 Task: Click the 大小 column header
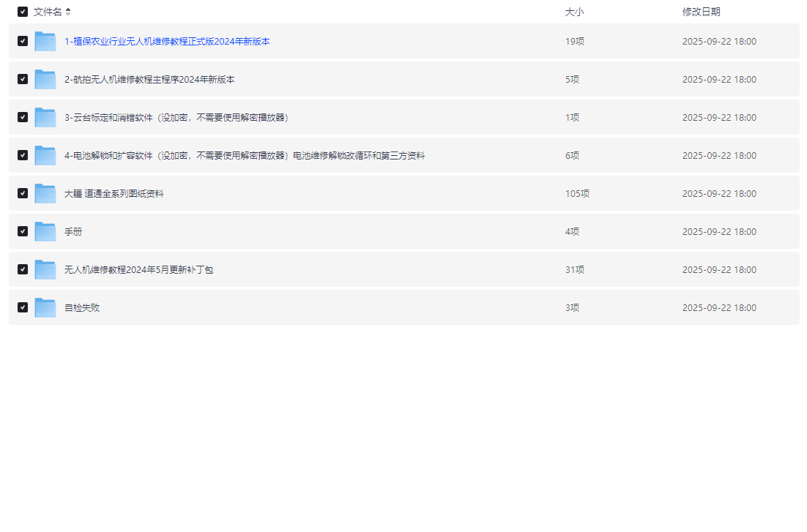574,12
